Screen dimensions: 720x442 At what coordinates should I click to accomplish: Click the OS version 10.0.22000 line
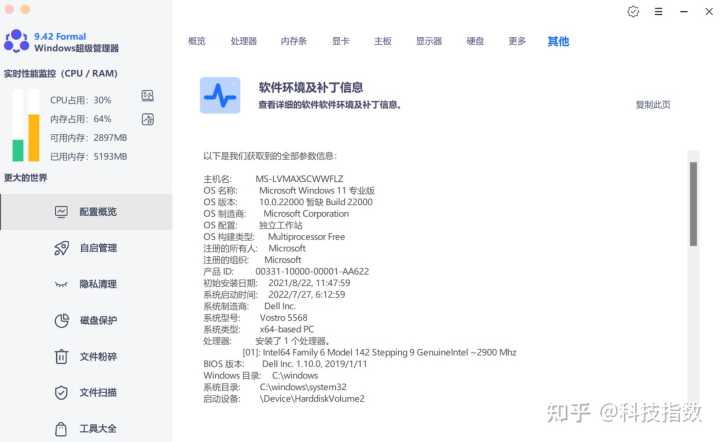point(316,202)
